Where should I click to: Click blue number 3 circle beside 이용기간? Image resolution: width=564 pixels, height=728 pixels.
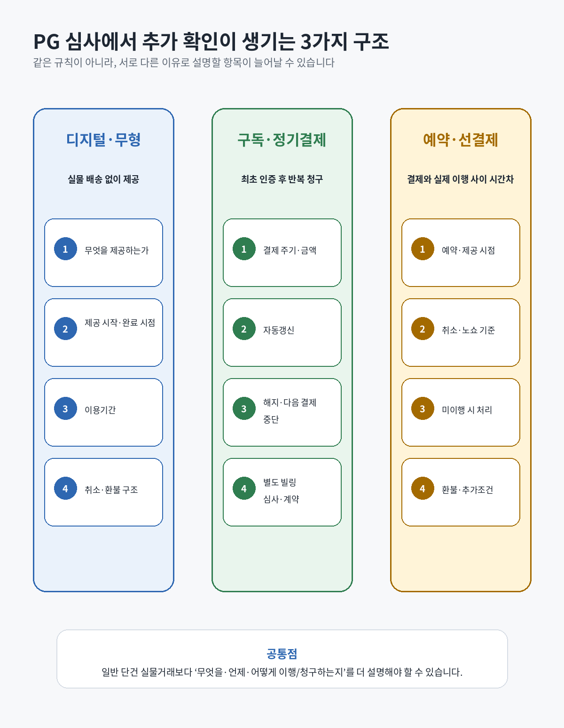pyautogui.click(x=65, y=409)
